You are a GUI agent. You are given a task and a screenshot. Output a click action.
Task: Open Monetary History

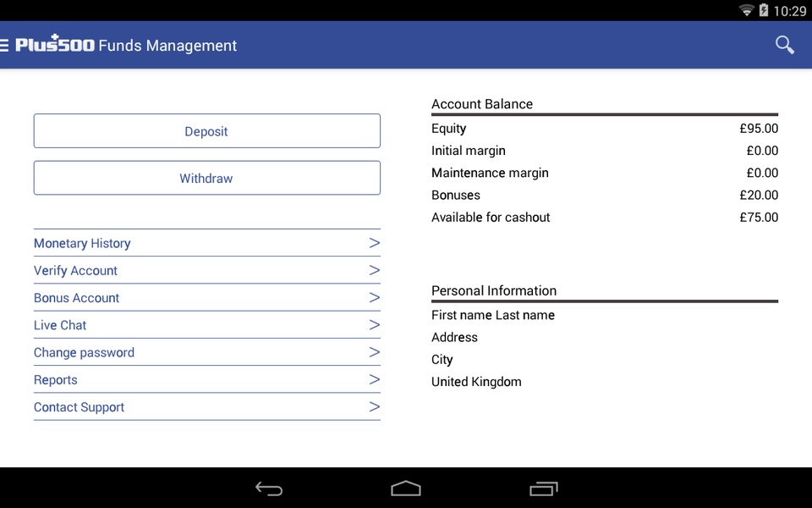[x=207, y=243]
